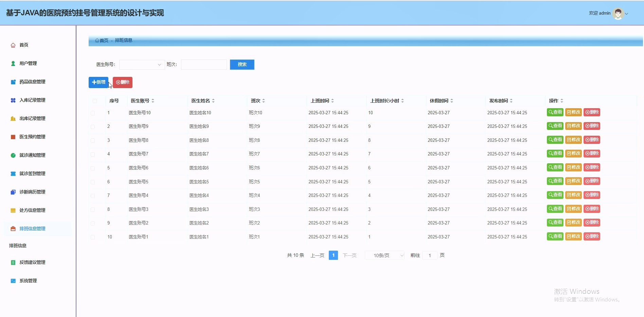Tick checkbox for row 医生账号6
Image resolution: width=644 pixels, height=317 pixels.
tap(93, 168)
